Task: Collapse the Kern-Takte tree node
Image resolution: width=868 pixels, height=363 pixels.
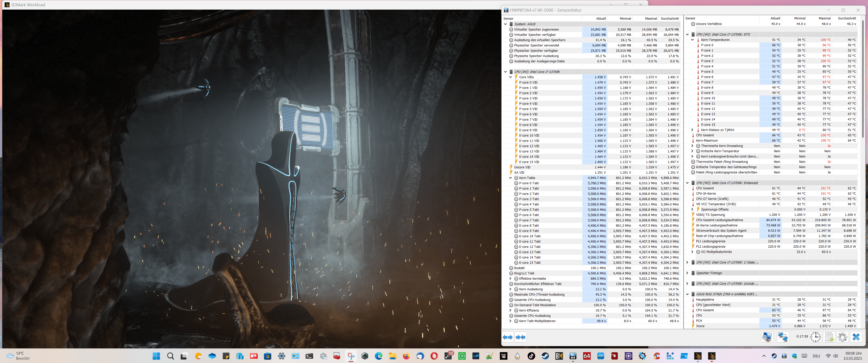Action: (x=510, y=178)
